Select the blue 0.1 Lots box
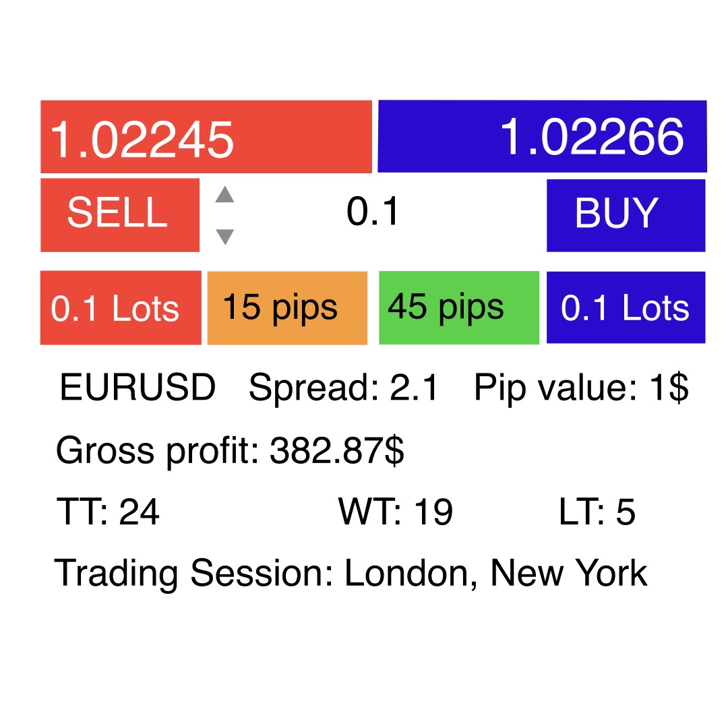The height and width of the screenshot is (728, 728). tap(626, 308)
